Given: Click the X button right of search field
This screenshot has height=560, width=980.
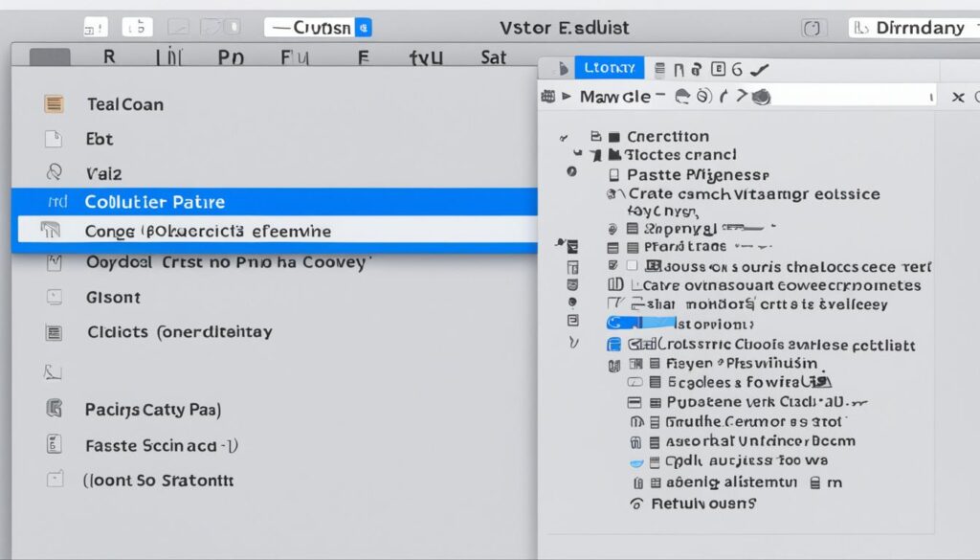Looking at the screenshot, I should 957,97.
